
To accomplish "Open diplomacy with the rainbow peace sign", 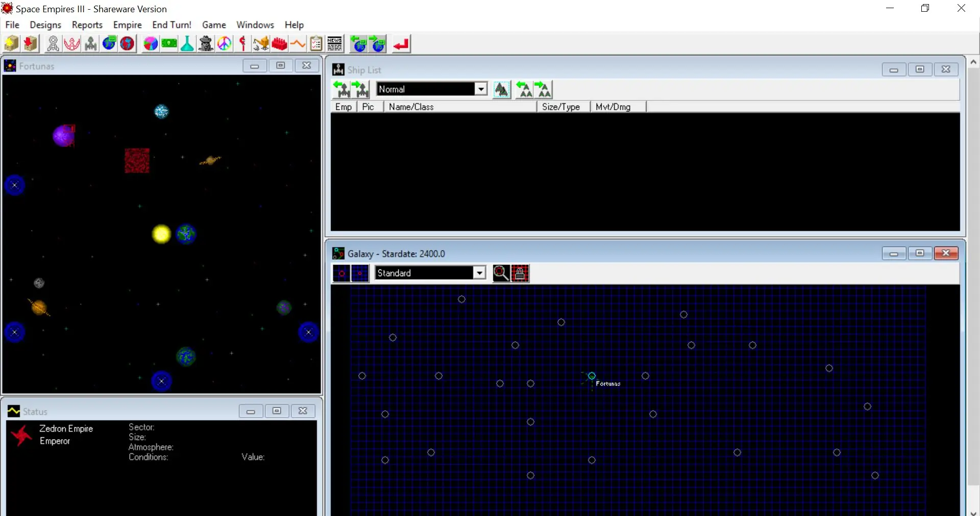I will [x=225, y=44].
